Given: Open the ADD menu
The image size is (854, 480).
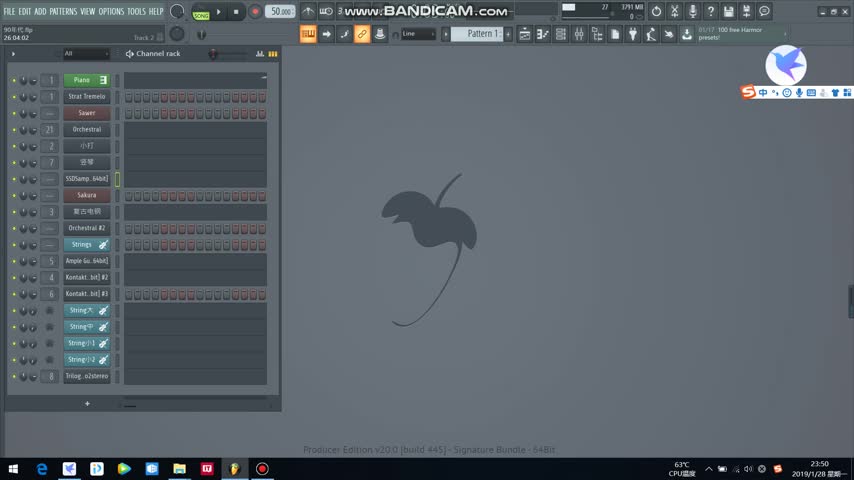Looking at the screenshot, I should click(40, 11).
